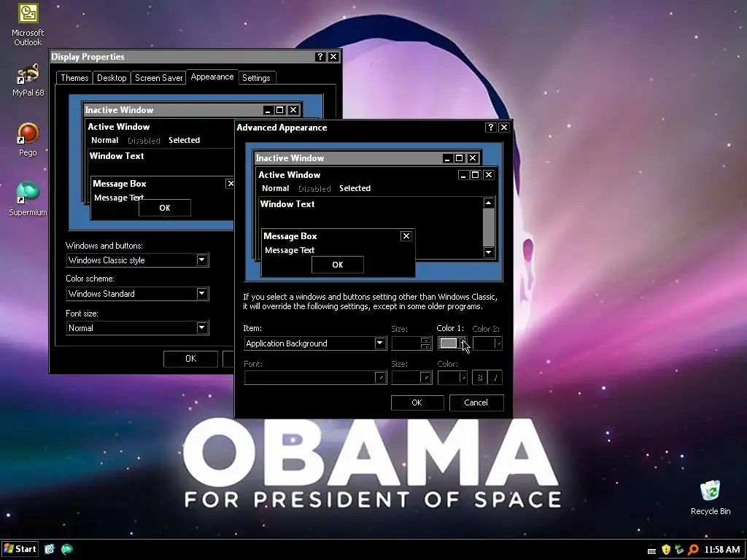Close the Advanced Appearance dialog
Image resolution: width=747 pixels, height=560 pixels.
[x=504, y=127]
